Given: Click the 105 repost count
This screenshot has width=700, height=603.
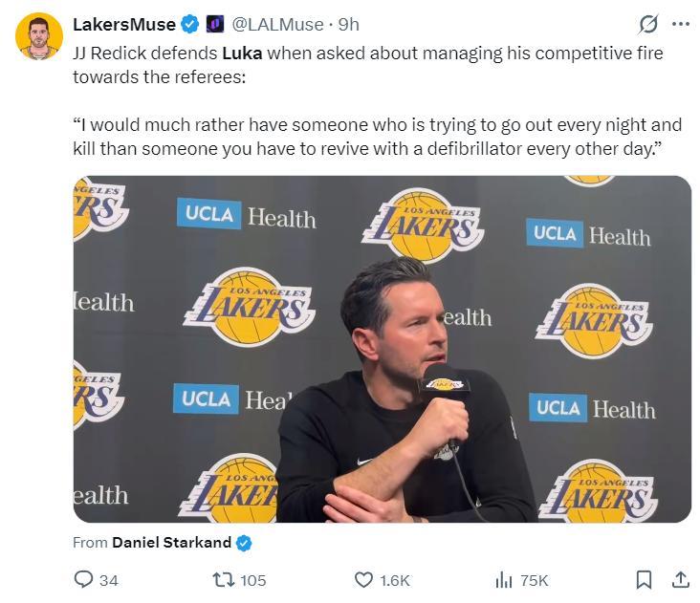Looking at the screenshot, I should click(253, 580).
